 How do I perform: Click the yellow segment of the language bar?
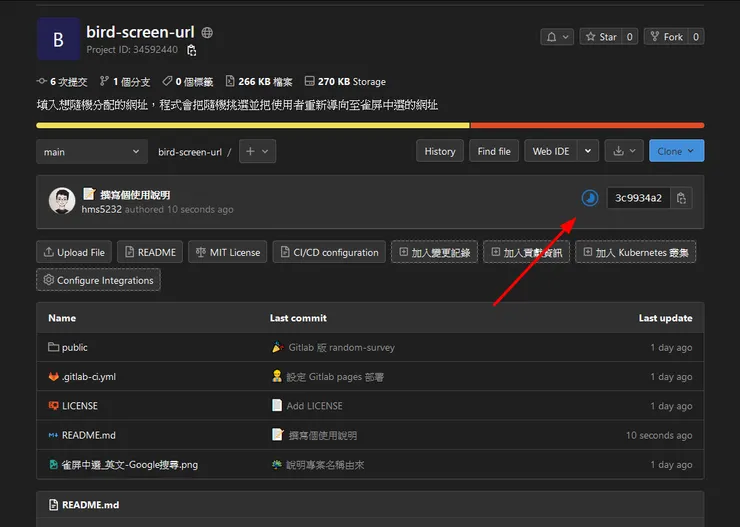click(x=253, y=125)
